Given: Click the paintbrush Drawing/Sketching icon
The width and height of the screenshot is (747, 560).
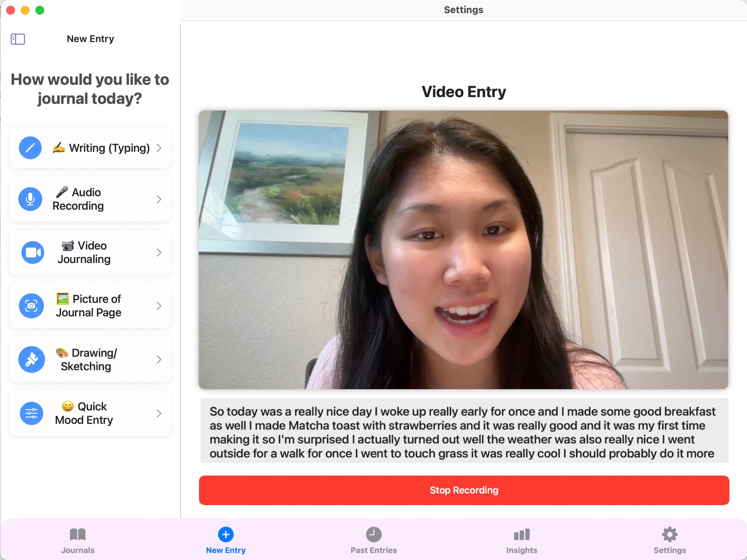Looking at the screenshot, I should point(32,360).
